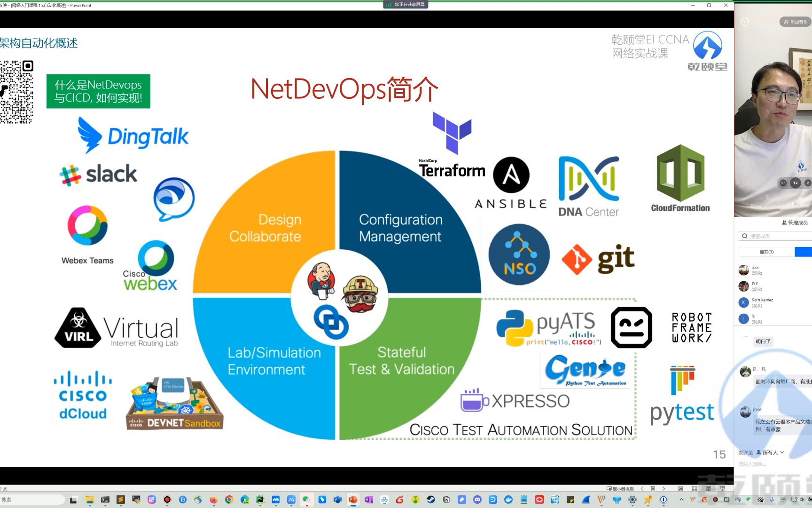Switch to Slide Sorter view icon

point(695,488)
